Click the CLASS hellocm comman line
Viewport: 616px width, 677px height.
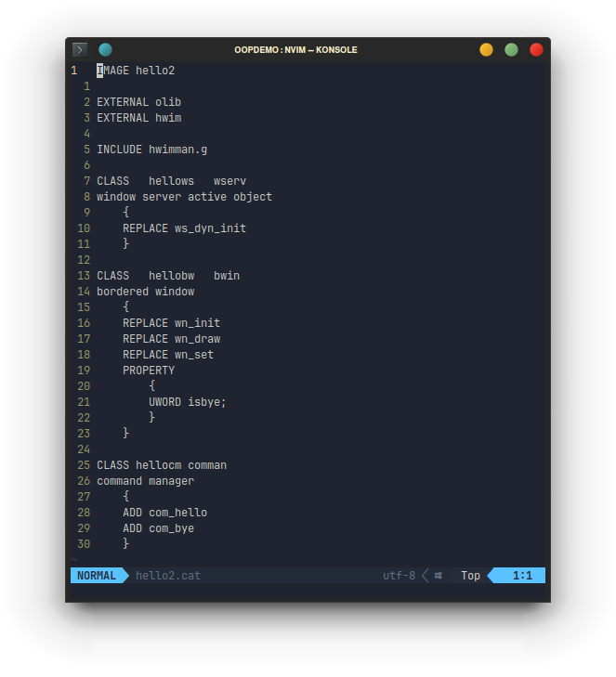(x=162, y=465)
